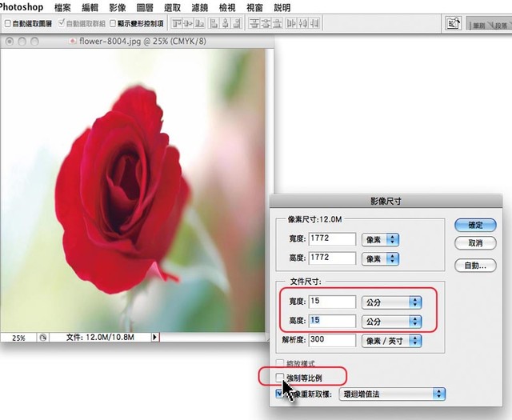Click the 取消 button
The width and height of the screenshot is (512, 420).
[x=475, y=243]
